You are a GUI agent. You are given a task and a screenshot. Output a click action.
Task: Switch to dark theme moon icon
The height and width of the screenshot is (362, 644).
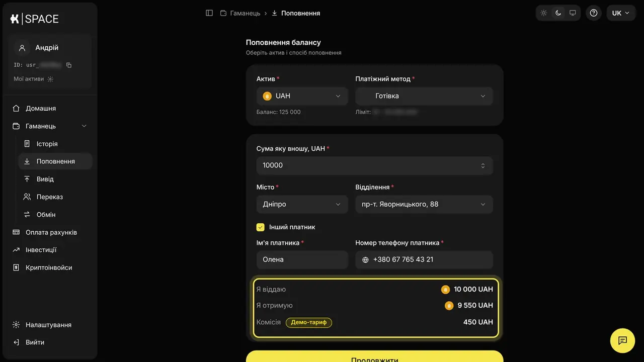pyautogui.click(x=558, y=13)
